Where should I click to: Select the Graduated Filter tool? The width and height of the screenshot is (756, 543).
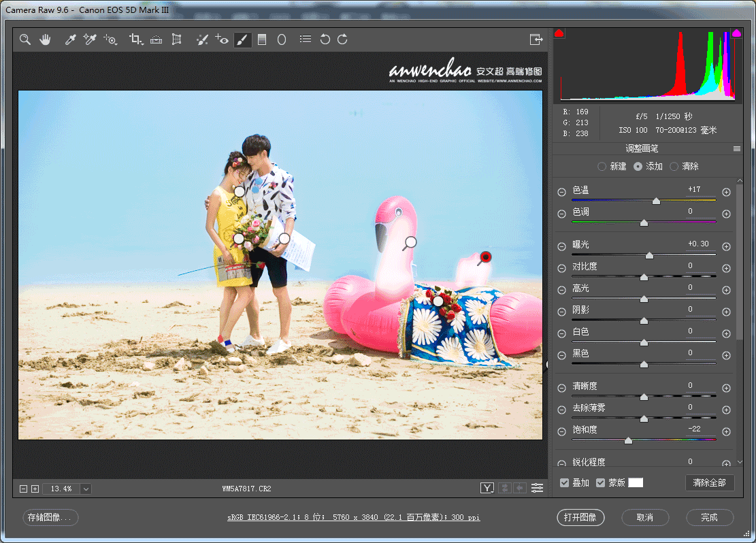[262, 39]
